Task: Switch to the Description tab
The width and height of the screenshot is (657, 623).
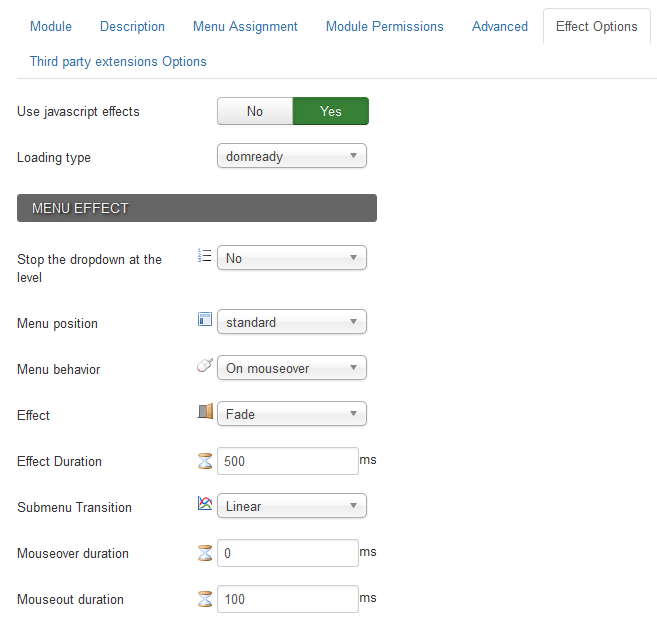Action: 132,26
